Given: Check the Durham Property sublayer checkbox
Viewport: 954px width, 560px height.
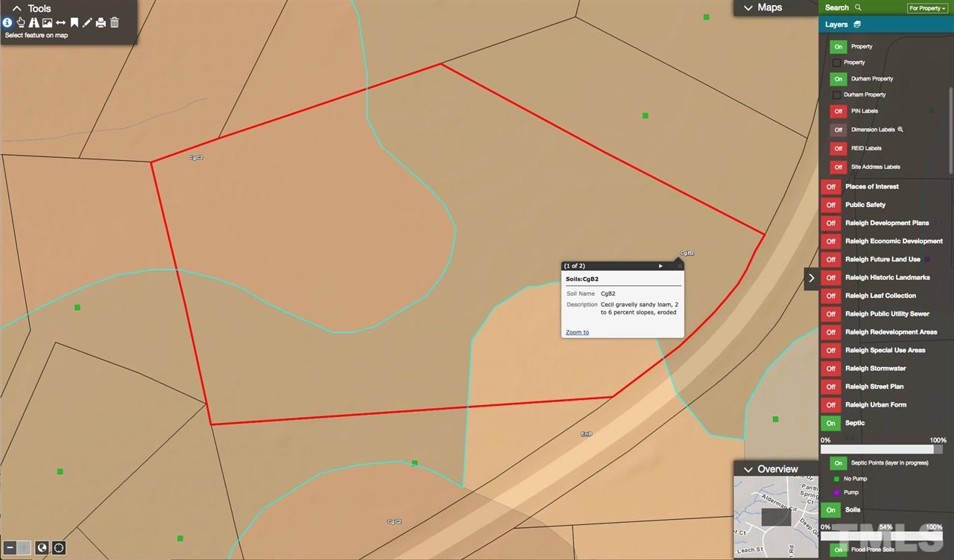Looking at the screenshot, I should [836, 95].
